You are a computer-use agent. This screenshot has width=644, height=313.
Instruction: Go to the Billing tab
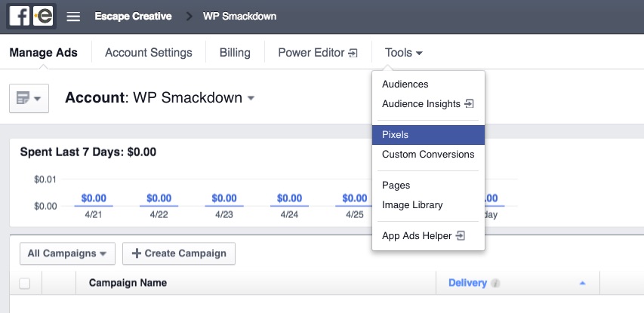(x=235, y=53)
